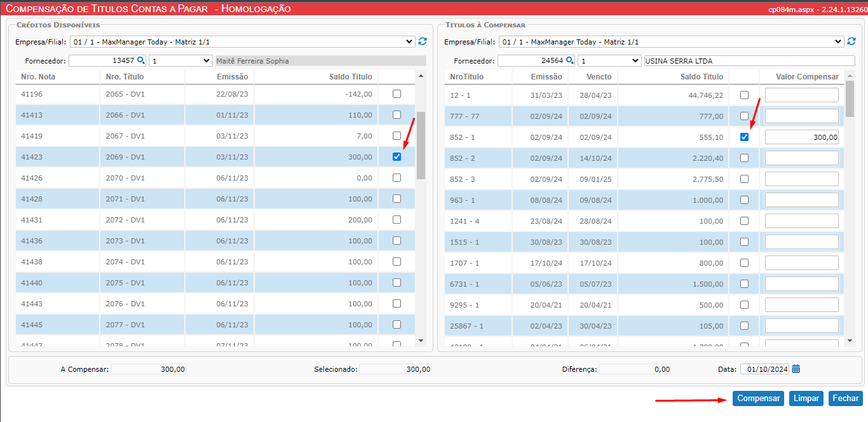
Task: Search supplier 24564 with magnifier icon
Action: tap(570, 60)
